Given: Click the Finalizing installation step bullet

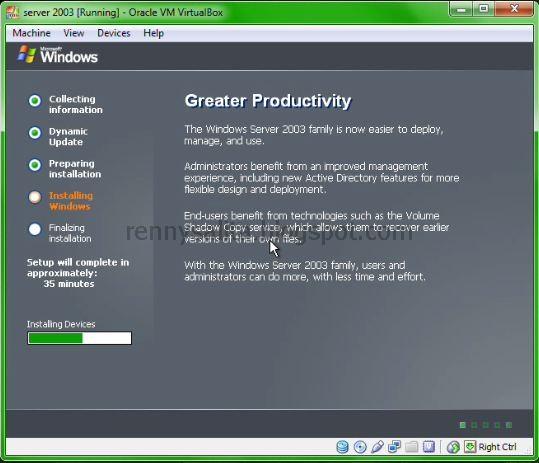Looking at the screenshot, I should [35, 229].
